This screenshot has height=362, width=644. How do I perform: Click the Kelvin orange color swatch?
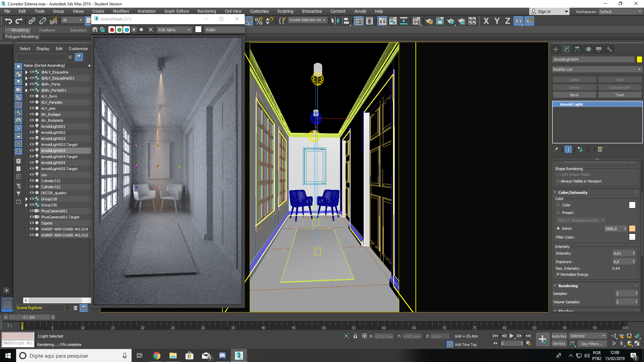pyautogui.click(x=632, y=229)
